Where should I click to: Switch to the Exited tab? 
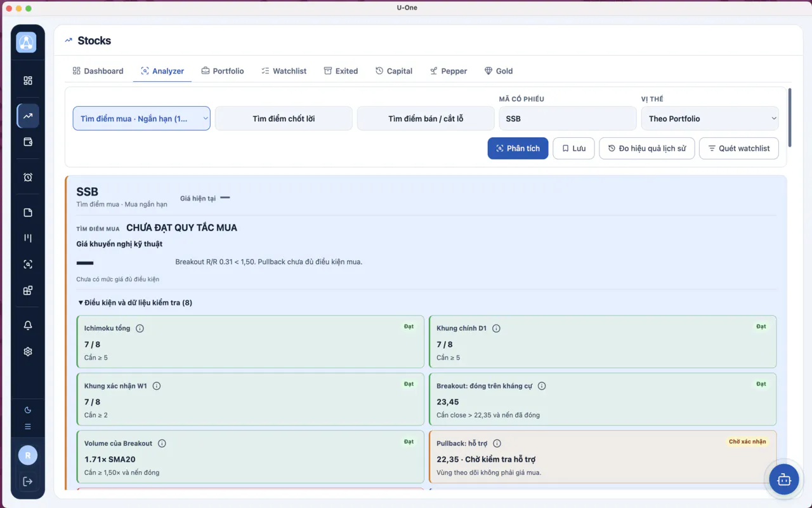tap(341, 71)
